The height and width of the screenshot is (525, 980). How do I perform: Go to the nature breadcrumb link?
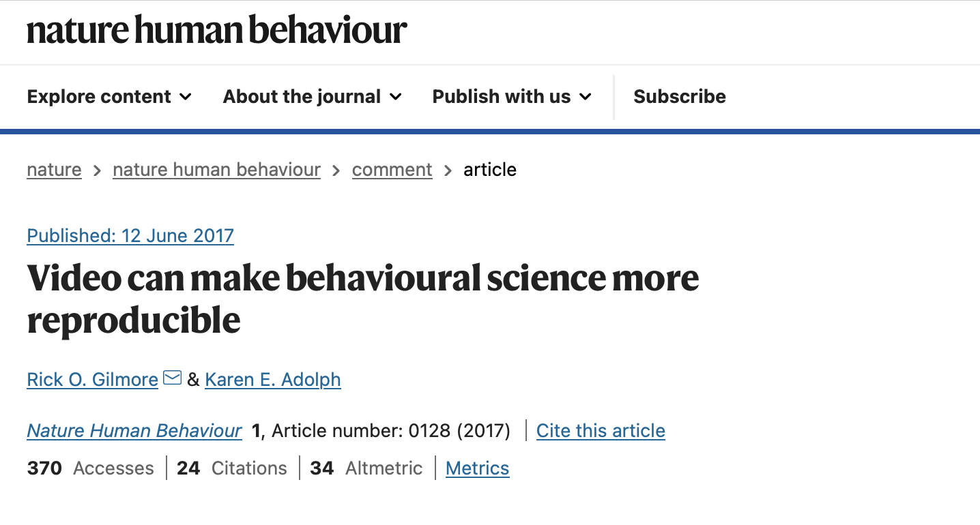click(54, 170)
